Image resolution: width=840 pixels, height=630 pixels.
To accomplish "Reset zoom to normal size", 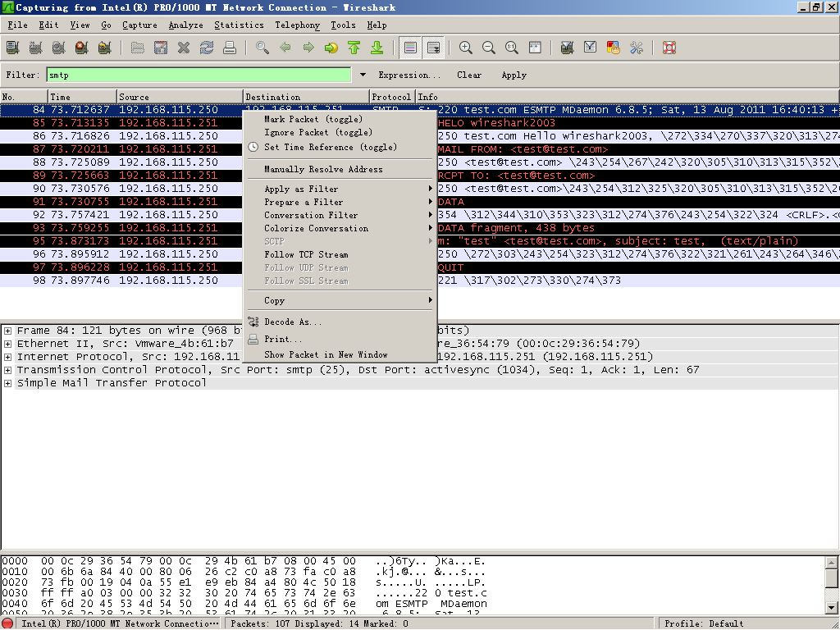I will [512, 48].
